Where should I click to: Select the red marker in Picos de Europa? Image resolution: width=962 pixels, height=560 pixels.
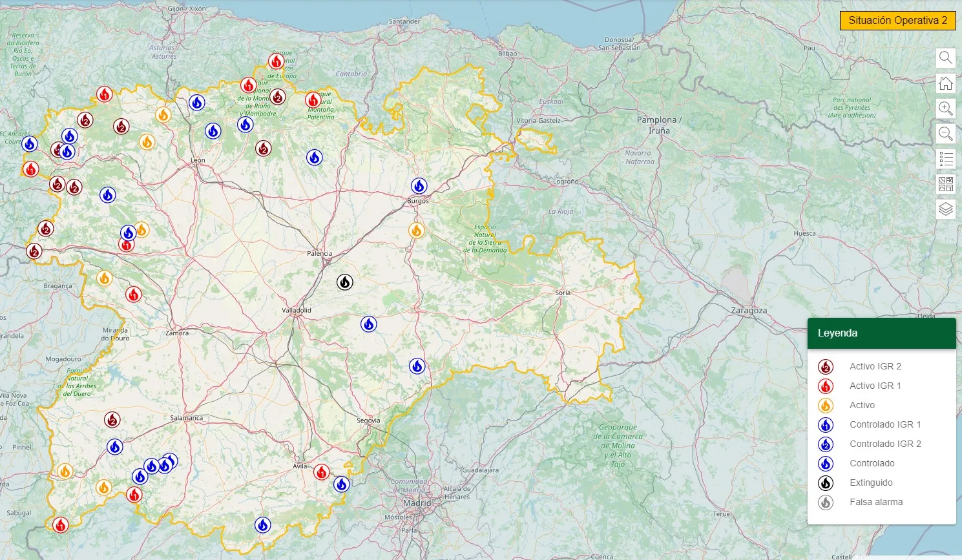point(277,61)
